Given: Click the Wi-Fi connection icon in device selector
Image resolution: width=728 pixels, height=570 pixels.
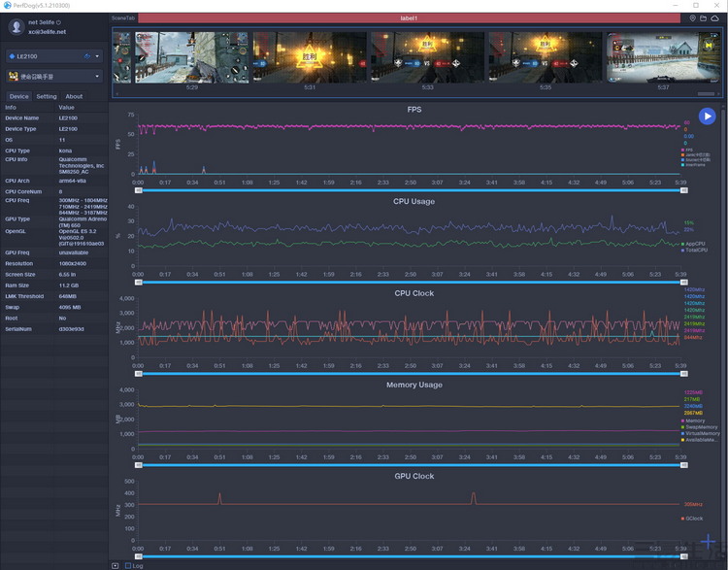Looking at the screenshot, I should [87, 56].
